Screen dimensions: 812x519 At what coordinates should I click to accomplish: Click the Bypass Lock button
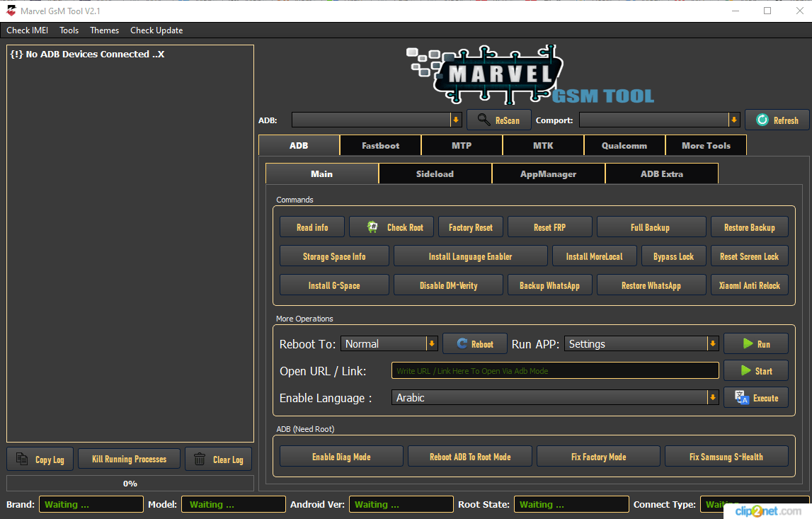(673, 256)
